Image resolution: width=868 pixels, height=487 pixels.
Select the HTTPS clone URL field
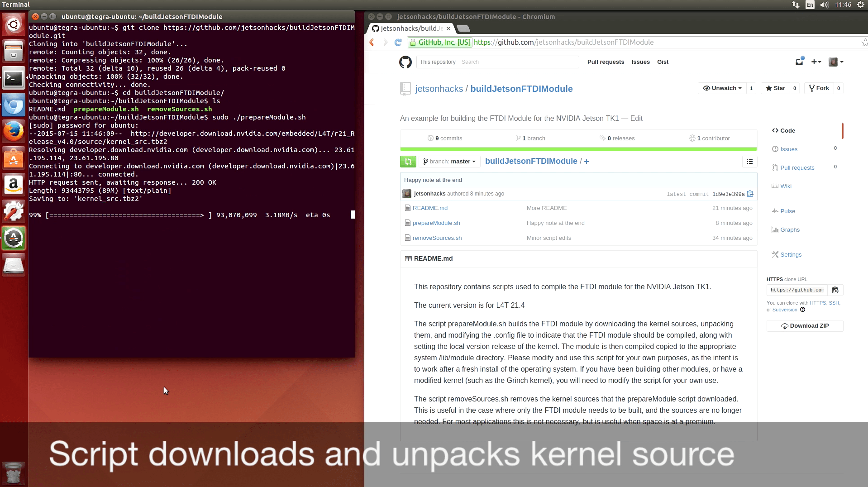click(797, 290)
